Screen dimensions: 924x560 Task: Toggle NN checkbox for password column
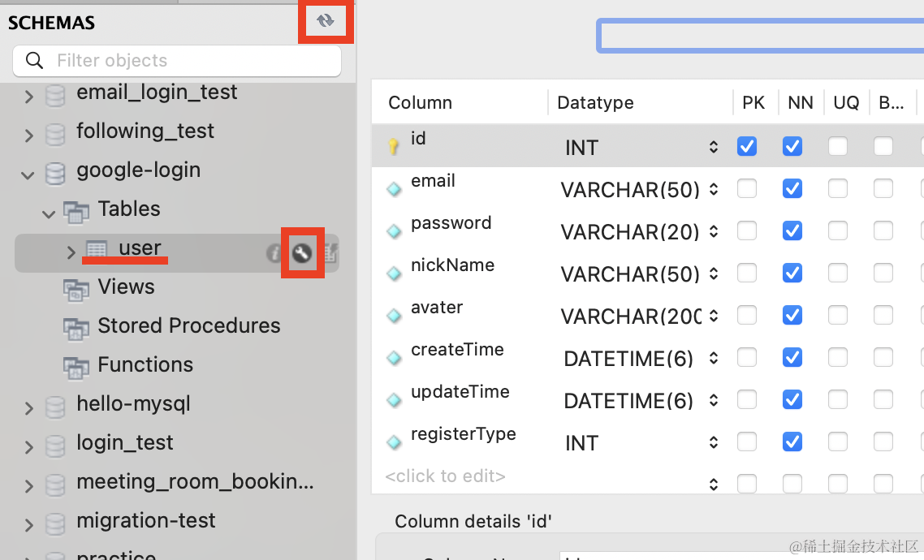pyautogui.click(x=792, y=231)
